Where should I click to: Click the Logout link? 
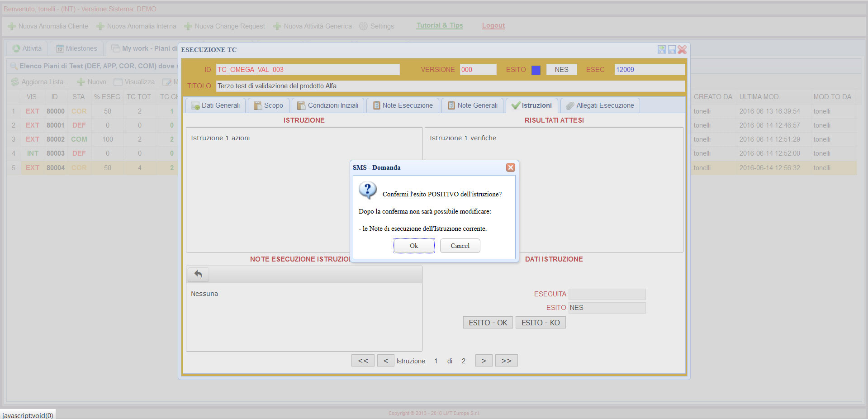pos(493,25)
